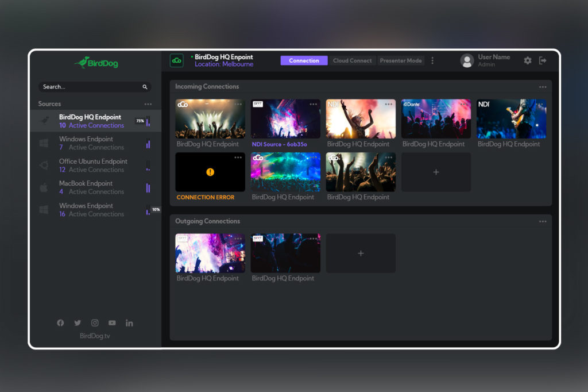Click the Office Ubuntu Endpoint icon

pyautogui.click(x=44, y=165)
